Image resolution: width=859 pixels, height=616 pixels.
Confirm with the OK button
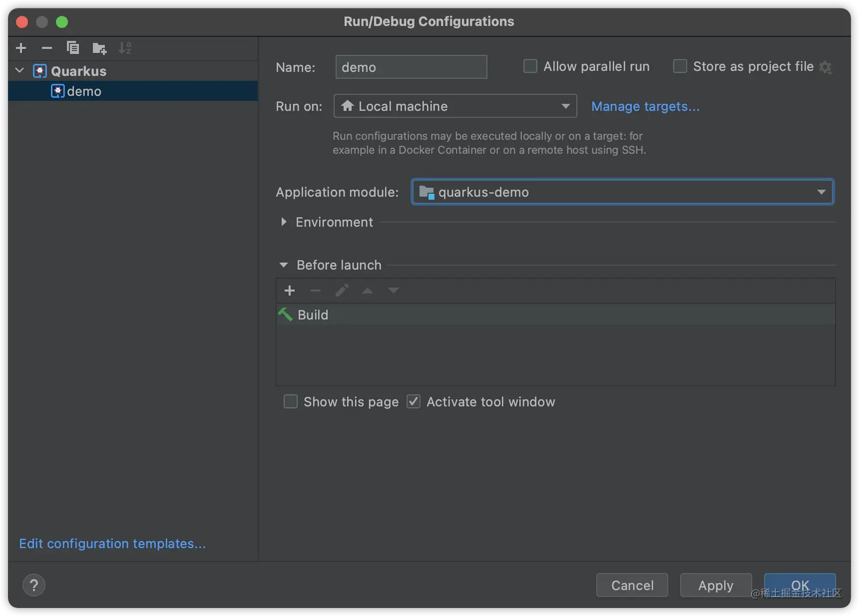(x=800, y=585)
